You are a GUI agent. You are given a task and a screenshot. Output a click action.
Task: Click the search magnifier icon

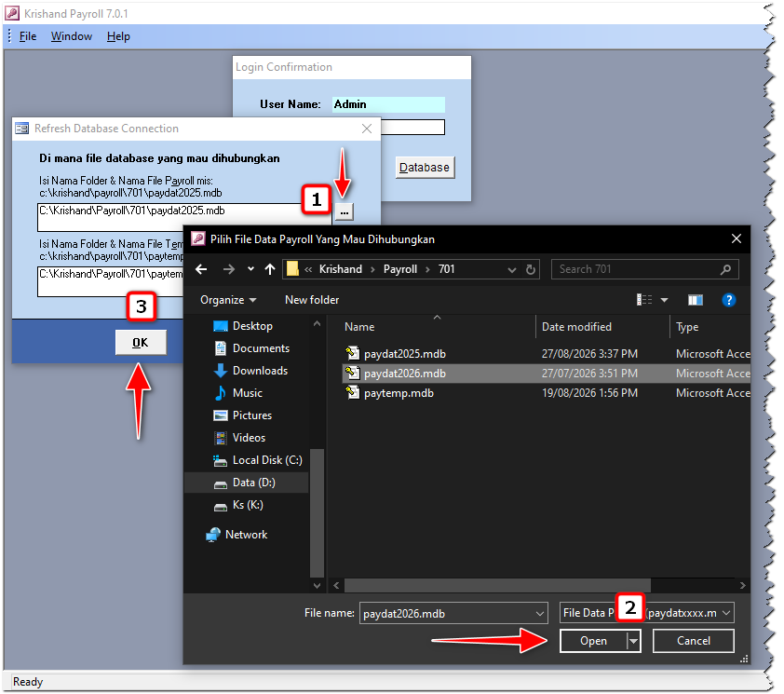click(x=726, y=270)
